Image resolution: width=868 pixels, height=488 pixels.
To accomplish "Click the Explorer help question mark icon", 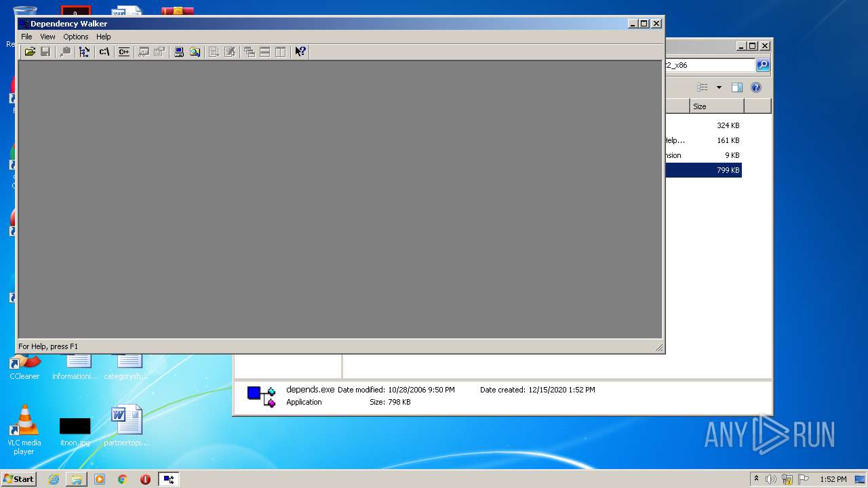I will coord(756,87).
